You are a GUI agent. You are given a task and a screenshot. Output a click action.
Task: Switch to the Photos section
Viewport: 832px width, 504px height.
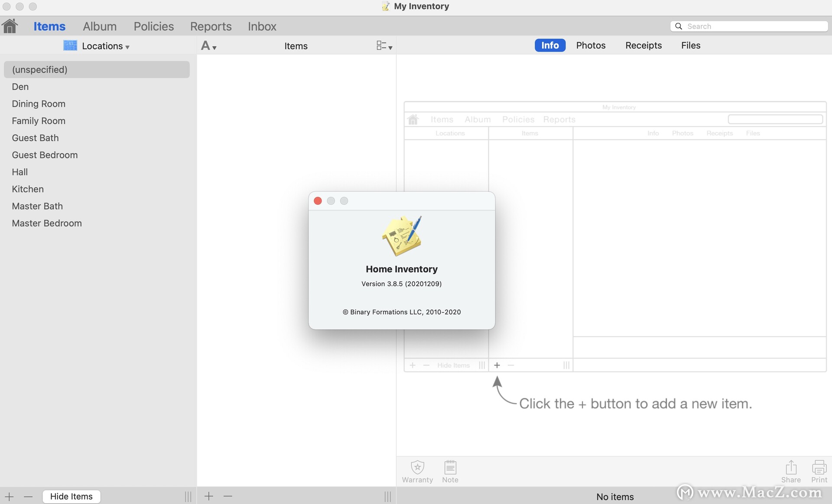[591, 45]
